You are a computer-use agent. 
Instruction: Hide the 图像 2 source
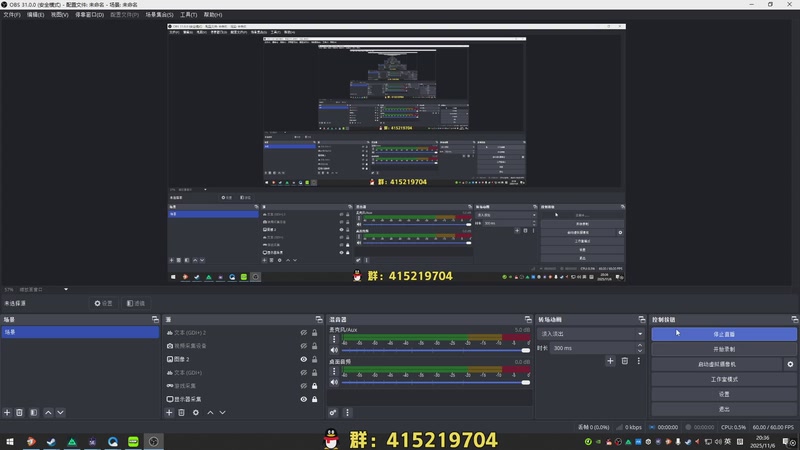click(304, 359)
